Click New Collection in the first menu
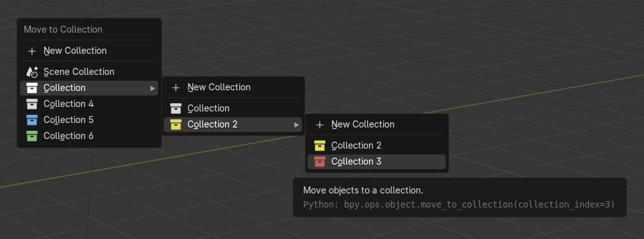 pyautogui.click(x=89, y=51)
